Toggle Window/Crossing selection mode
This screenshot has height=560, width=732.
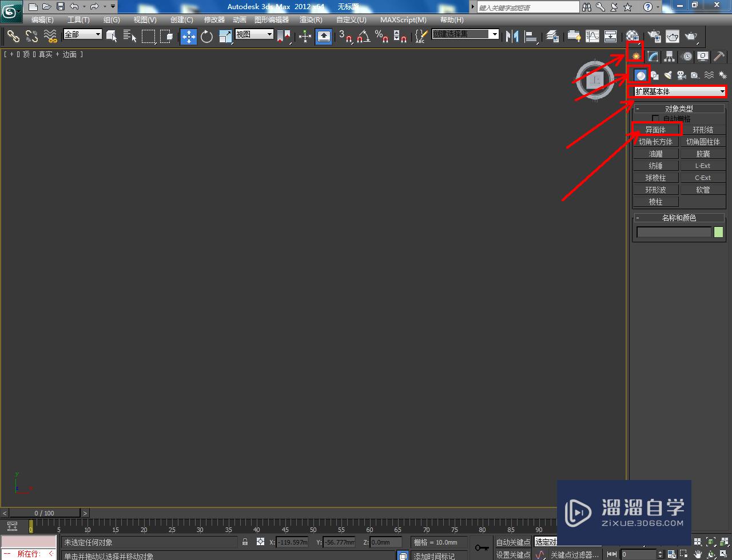tap(166, 36)
